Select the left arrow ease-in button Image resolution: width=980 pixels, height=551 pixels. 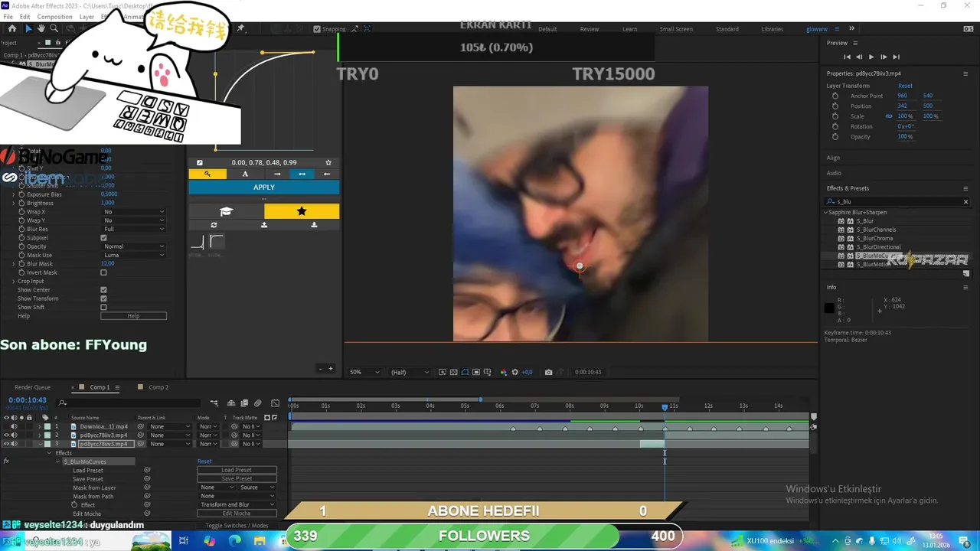point(327,174)
